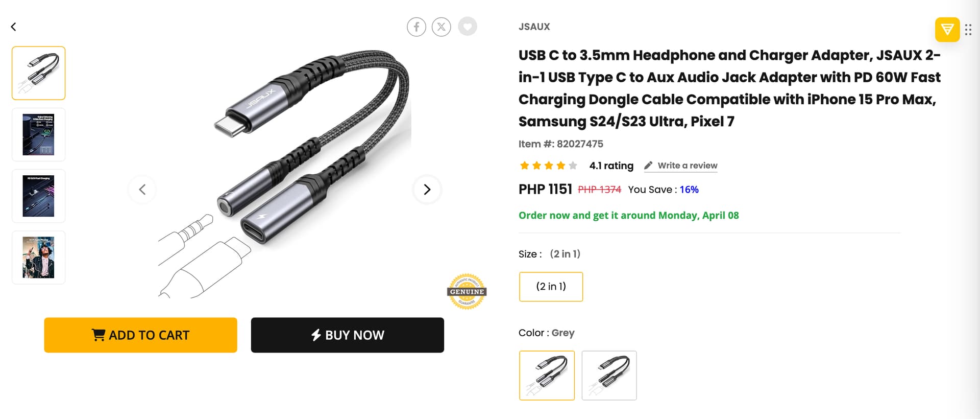Open the Write a review link

pos(687,166)
